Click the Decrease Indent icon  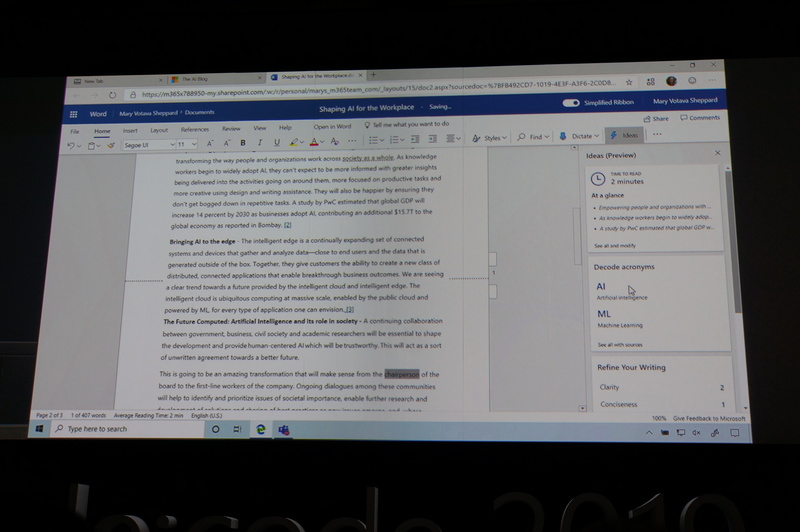[415, 139]
